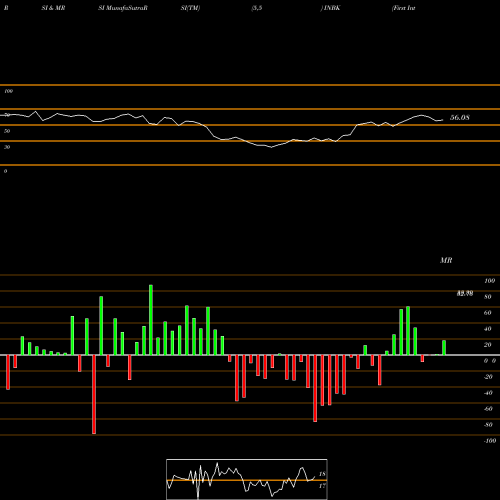Click the 'SI & MR' header text

[53, 8]
